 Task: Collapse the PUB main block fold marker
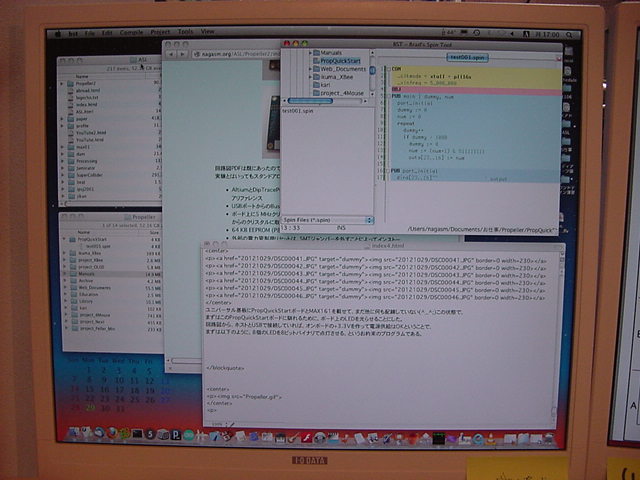(389, 96)
